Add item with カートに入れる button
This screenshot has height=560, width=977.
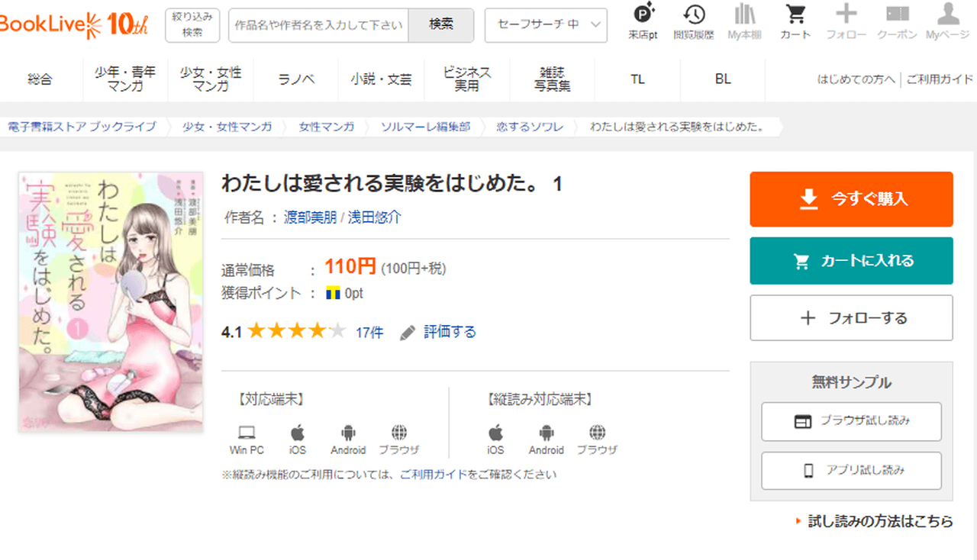point(851,261)
